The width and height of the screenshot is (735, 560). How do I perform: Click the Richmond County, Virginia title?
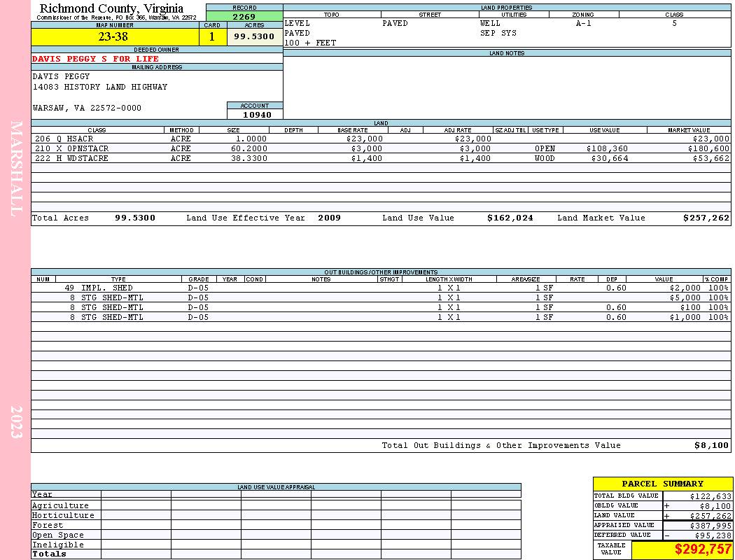coord(111,8)
